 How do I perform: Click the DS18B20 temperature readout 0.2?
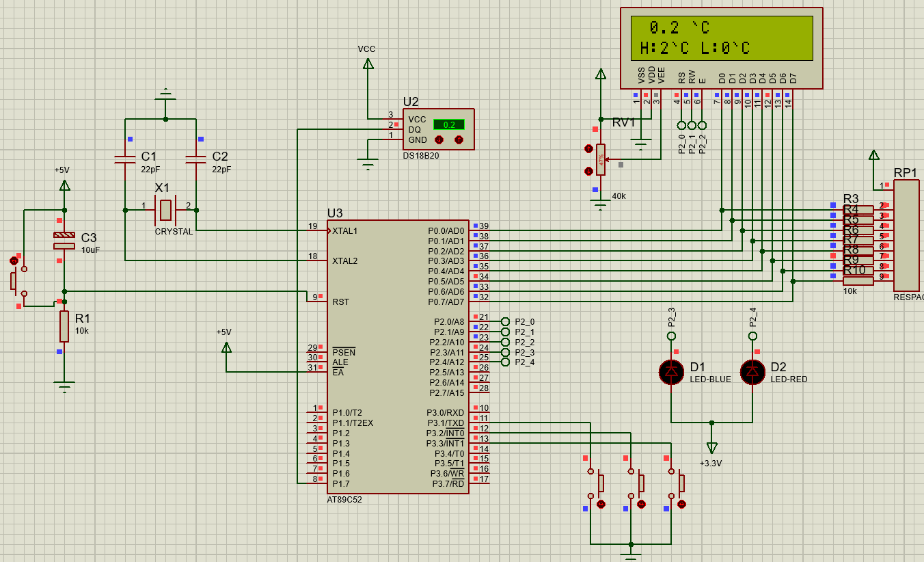449,124
